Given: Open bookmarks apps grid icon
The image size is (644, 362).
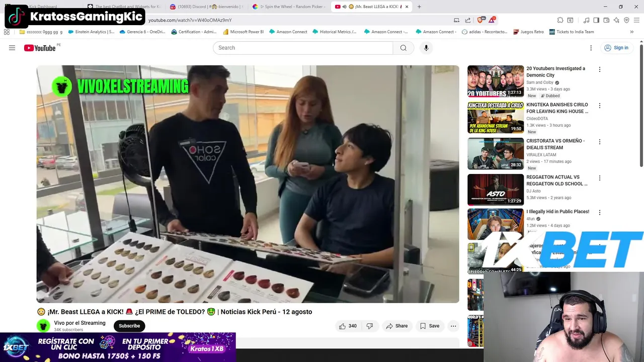Looking at the screenshot, I should 7,32.
